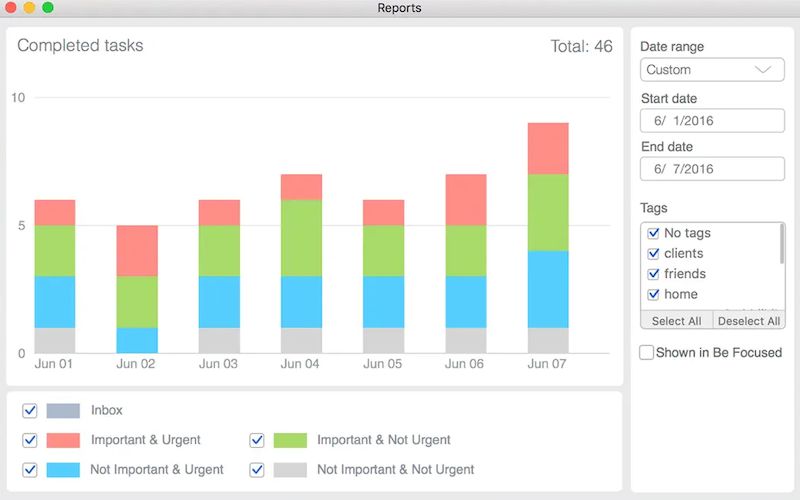Uncheck Not Important & Urgent legend checkbox
This screenshot has width=800, height=500.
30,469
